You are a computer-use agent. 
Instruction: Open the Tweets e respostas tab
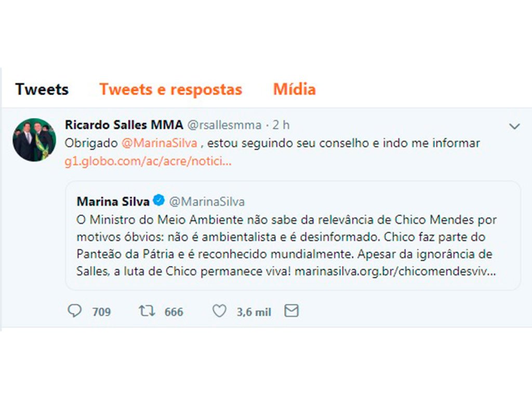point(170,89)
